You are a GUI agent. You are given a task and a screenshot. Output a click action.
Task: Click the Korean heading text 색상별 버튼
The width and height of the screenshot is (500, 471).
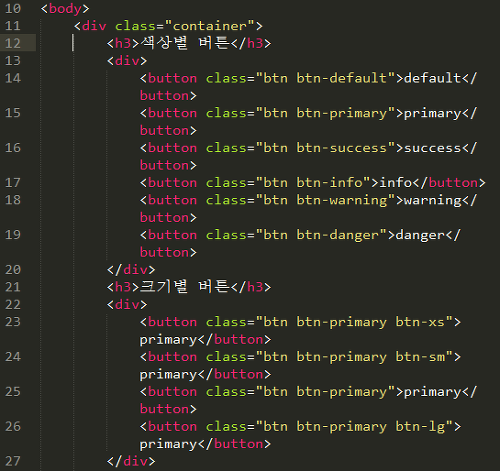[185, 43]
